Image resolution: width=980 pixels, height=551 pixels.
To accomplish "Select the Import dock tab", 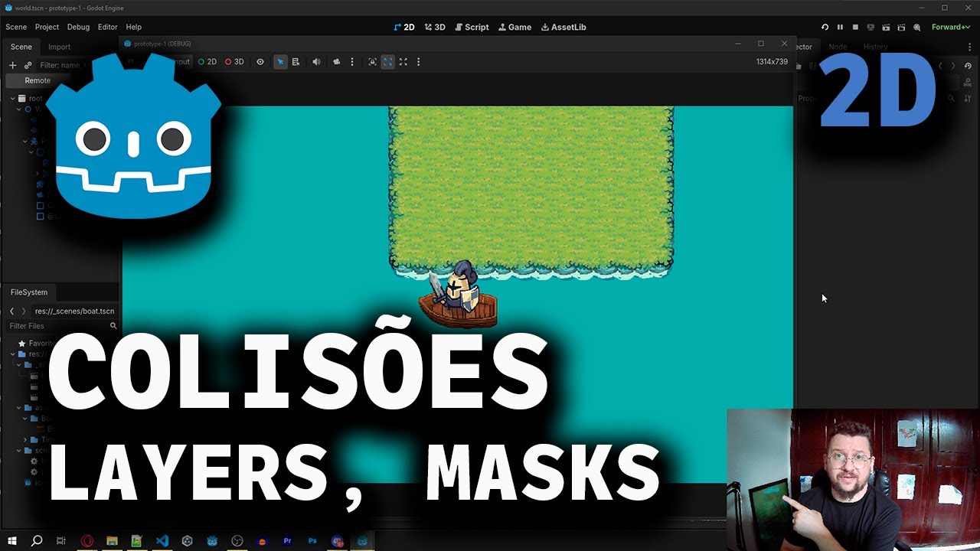I will pyautogui.click(x=60, y=47).
